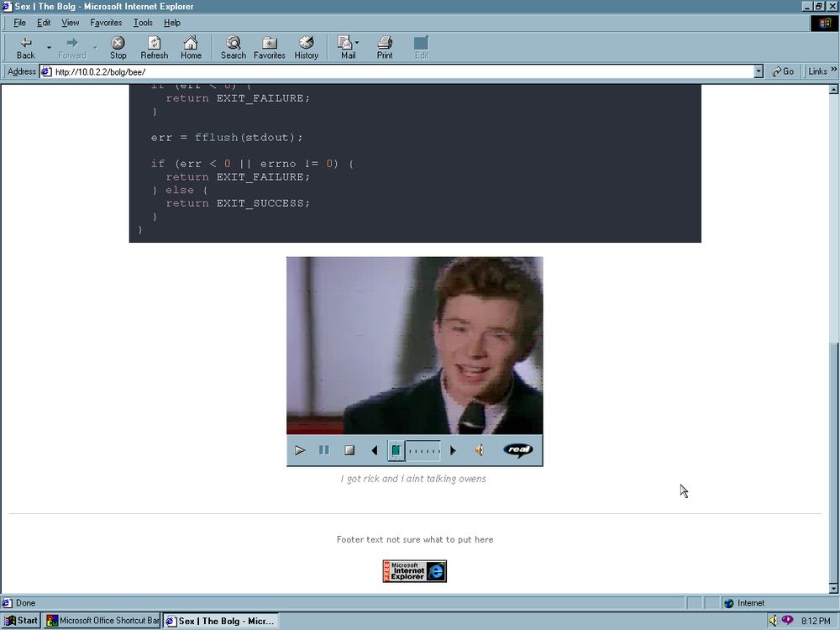
Task: Select the 'Sex | The Bolg' taskbar button
Action: pyautogui.click(x=221, y=621)
